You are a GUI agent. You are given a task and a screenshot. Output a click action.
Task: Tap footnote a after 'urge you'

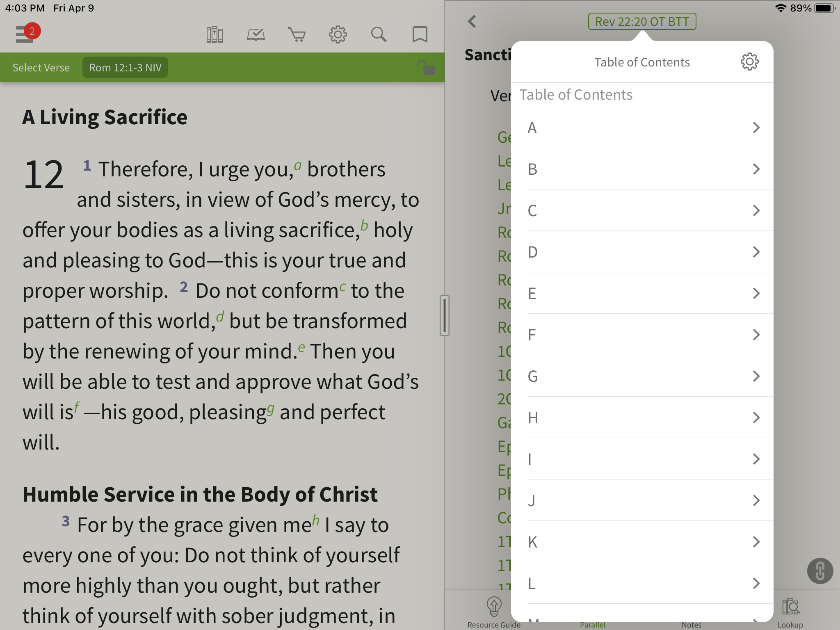tap(298, 166)
